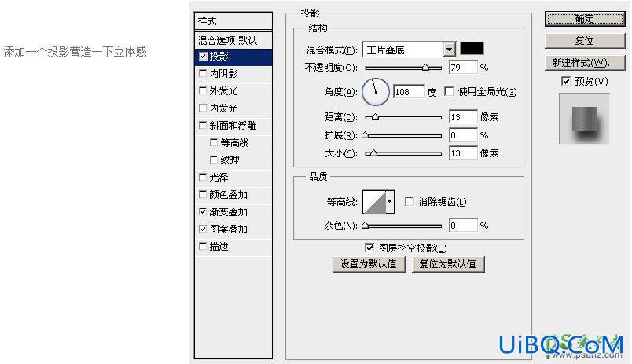Toggle the 预览(V) checkbox
This screenshot has width=632, height=364.
tap(566, 82)
